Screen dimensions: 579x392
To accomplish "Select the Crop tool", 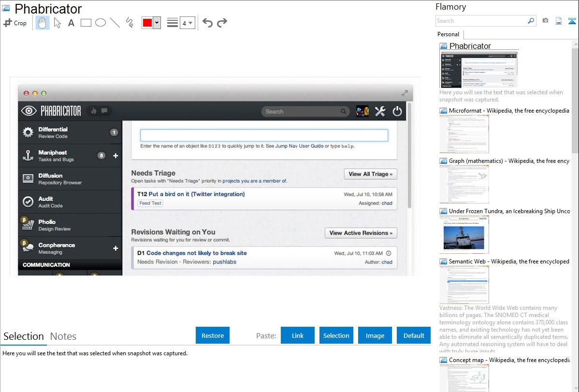I will (x=15, y=23).
